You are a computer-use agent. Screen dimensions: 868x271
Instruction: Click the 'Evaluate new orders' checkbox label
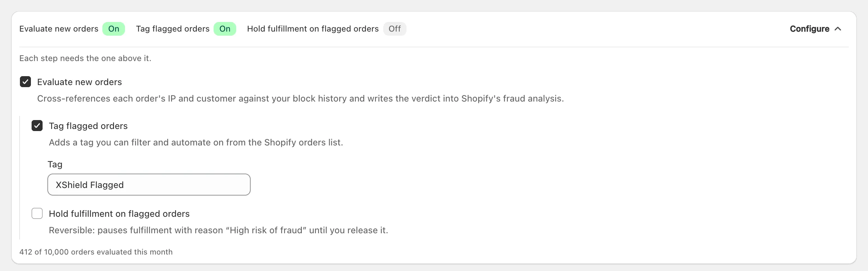point(79,82)
